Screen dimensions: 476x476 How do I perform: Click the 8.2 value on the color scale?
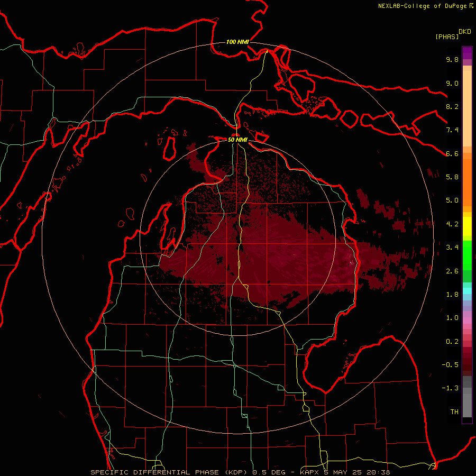point(452,106)
